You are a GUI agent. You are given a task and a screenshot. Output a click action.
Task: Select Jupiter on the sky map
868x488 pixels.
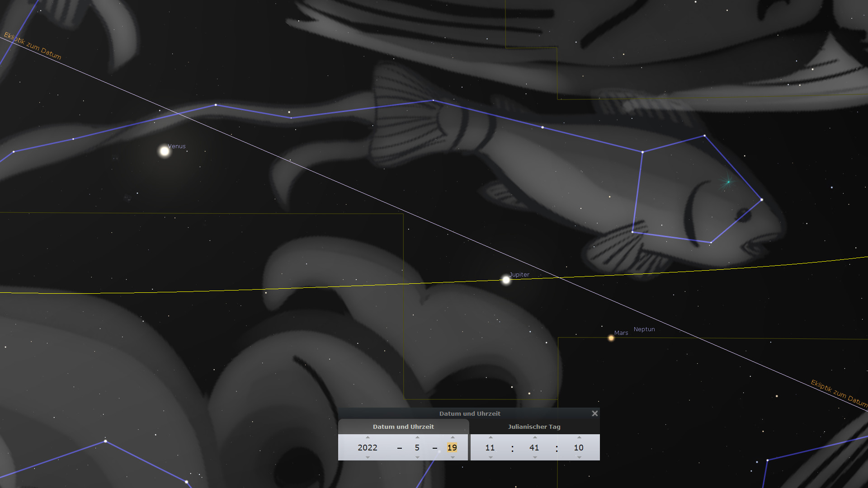click(506, 280)
